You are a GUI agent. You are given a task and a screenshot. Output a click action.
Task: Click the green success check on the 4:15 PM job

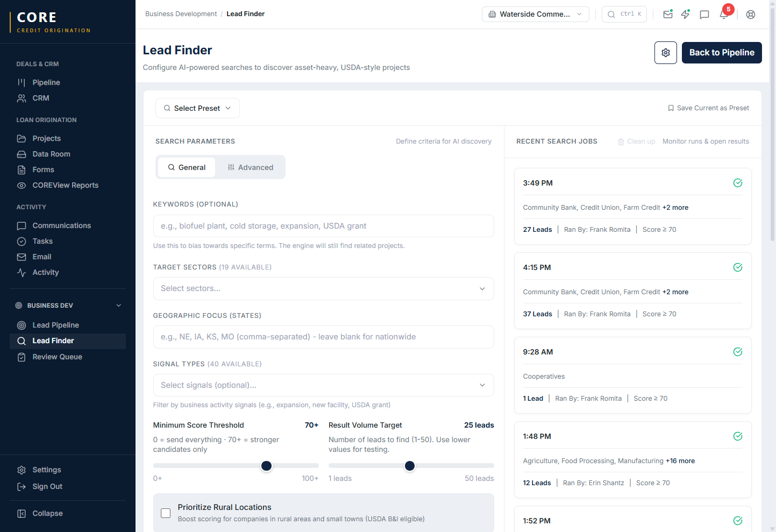[x=737, y=267]
